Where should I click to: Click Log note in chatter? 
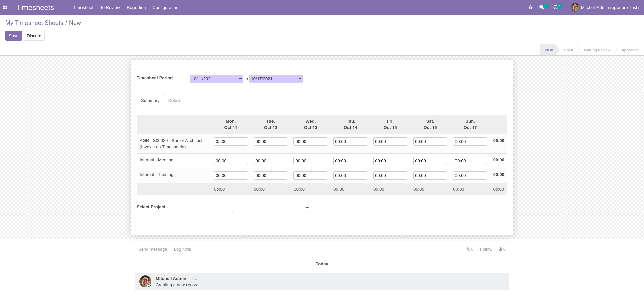(182, 249)
